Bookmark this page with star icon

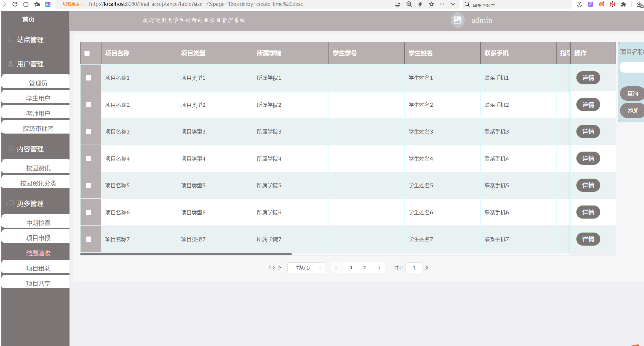(x=431, y=4)
